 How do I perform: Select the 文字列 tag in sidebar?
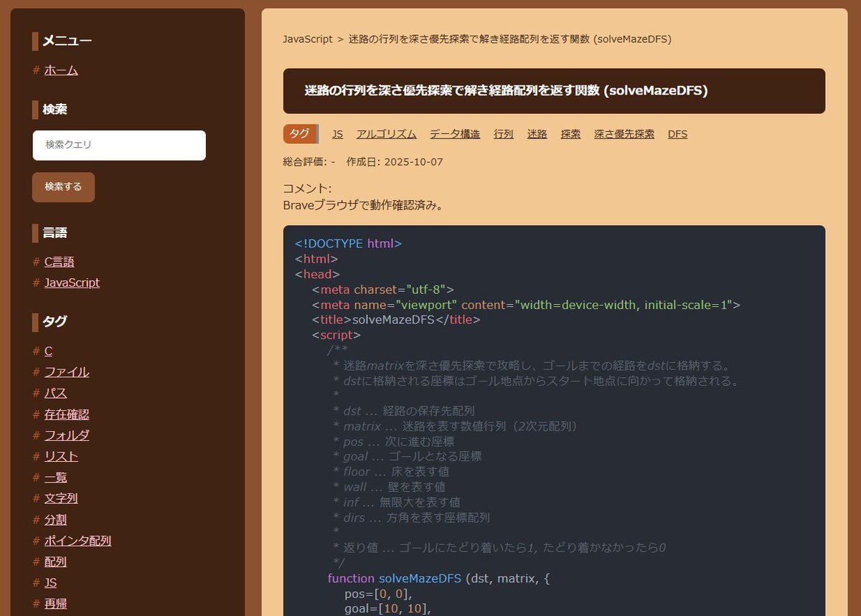click(61, 498)
